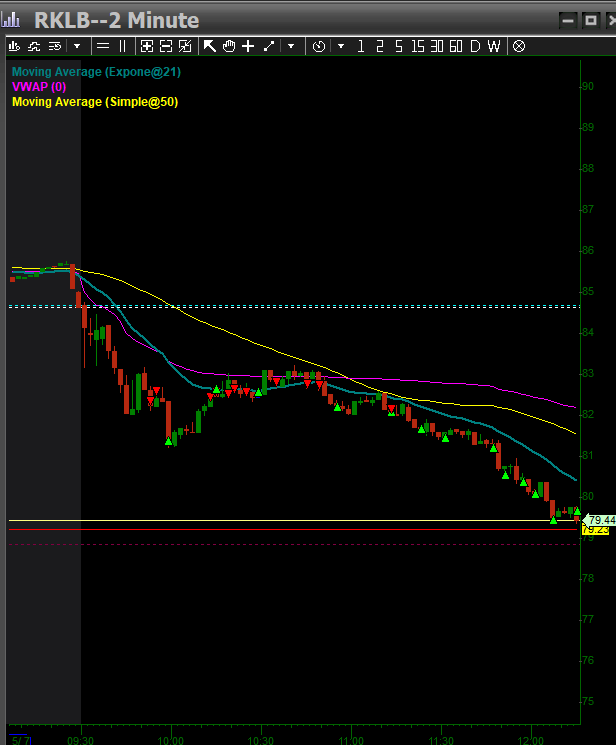Screen dimensions: 616x745
Task: Click the 85 price axis label
Action: [588, 291]
